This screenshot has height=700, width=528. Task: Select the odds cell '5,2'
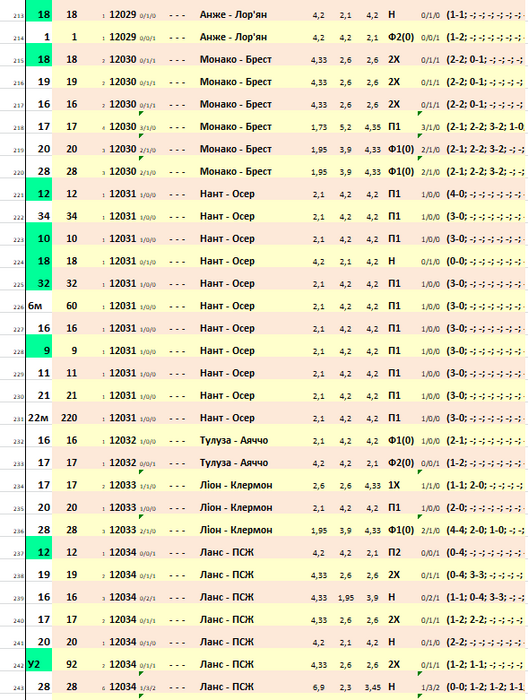pyautogui.click(x=345, y=127)
